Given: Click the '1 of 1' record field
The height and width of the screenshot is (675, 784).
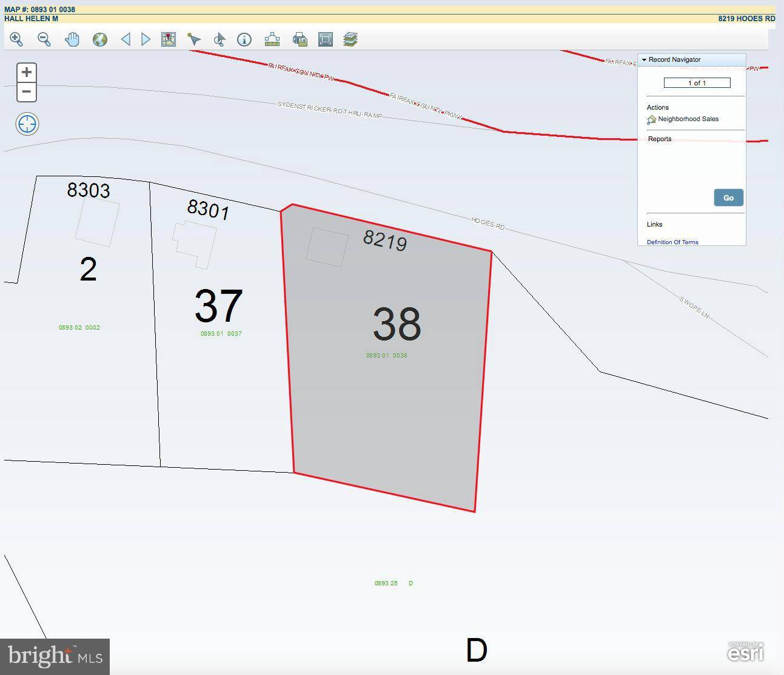Looking at the screenshot, I should click(697, 83).
